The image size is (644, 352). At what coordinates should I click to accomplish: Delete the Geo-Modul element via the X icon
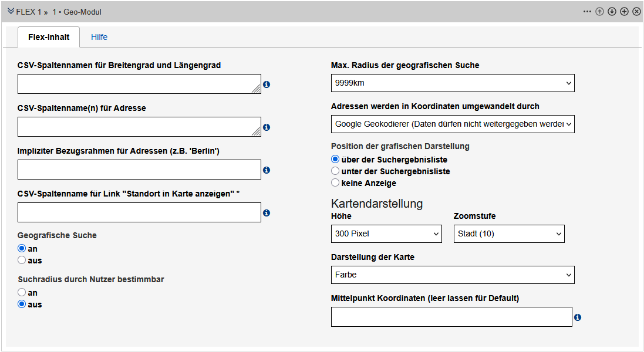pos(636,11)
